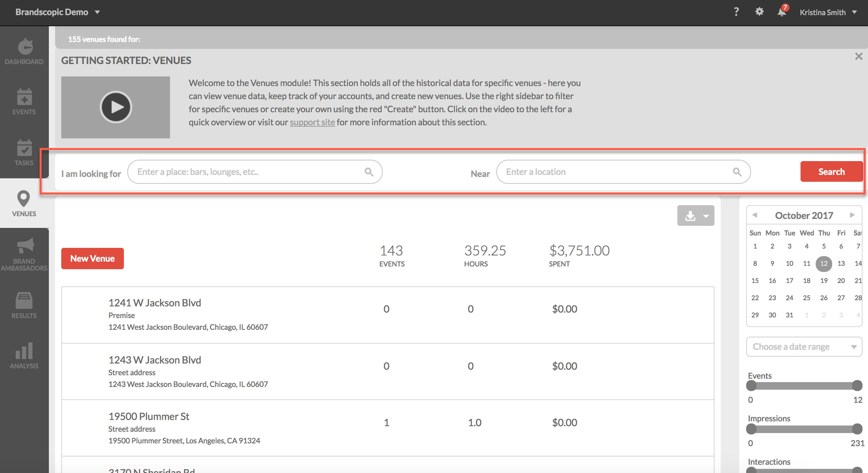Click the Events slider minimum handle
The image size is (868, 473).
coord(751,386)
